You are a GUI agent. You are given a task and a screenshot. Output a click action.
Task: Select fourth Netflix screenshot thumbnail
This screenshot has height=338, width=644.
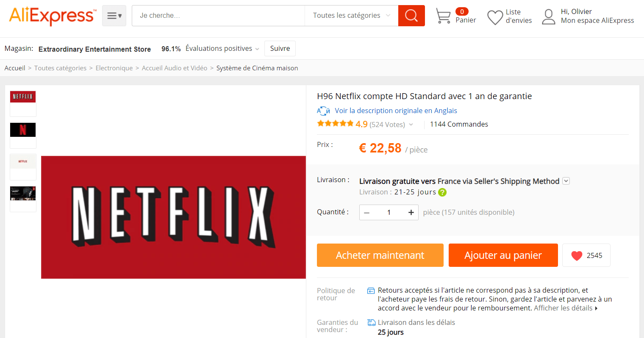[23, 199]
